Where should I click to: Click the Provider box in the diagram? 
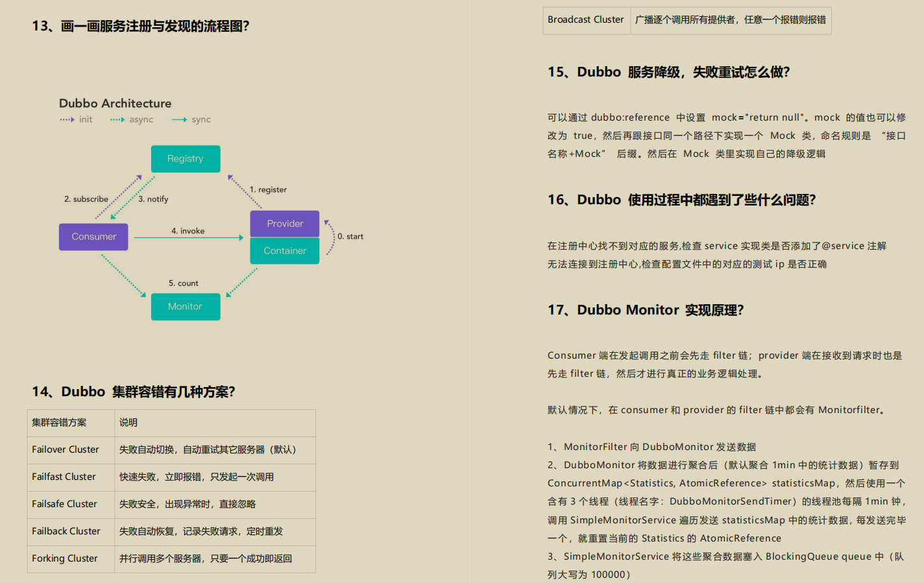pos(285,224)
